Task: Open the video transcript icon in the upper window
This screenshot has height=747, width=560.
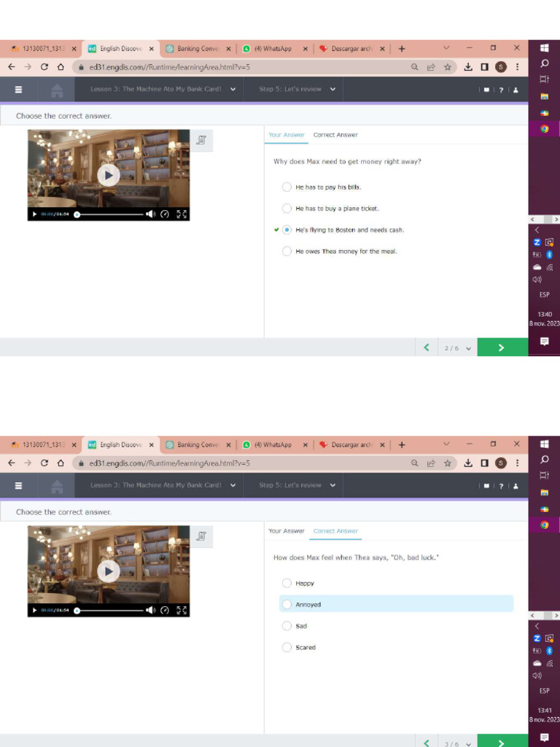Action: tap(201, 140)
